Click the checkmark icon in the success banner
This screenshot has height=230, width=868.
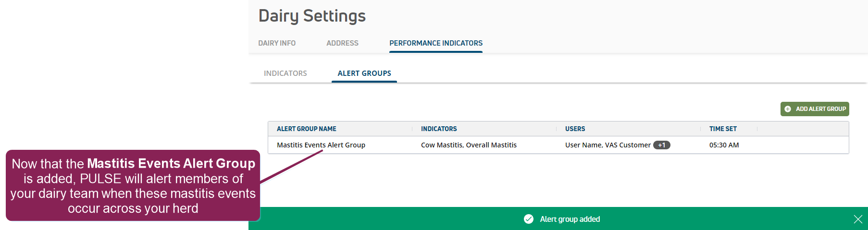pyautogui.click(x=529, y=219)
